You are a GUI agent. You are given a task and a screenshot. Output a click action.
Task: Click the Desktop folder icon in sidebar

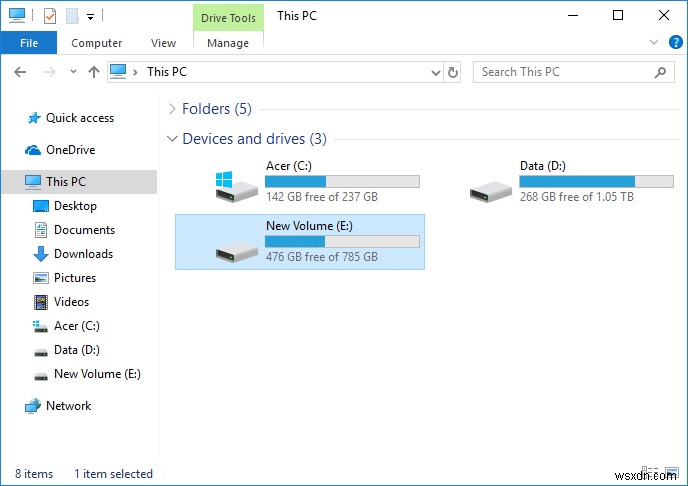click(41, 206)
